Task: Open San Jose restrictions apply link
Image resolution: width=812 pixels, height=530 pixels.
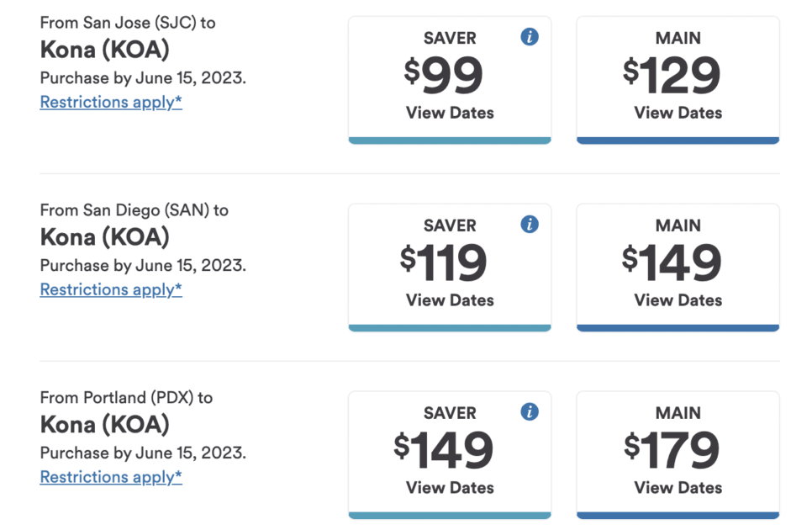Action: (x=111, y=103)
